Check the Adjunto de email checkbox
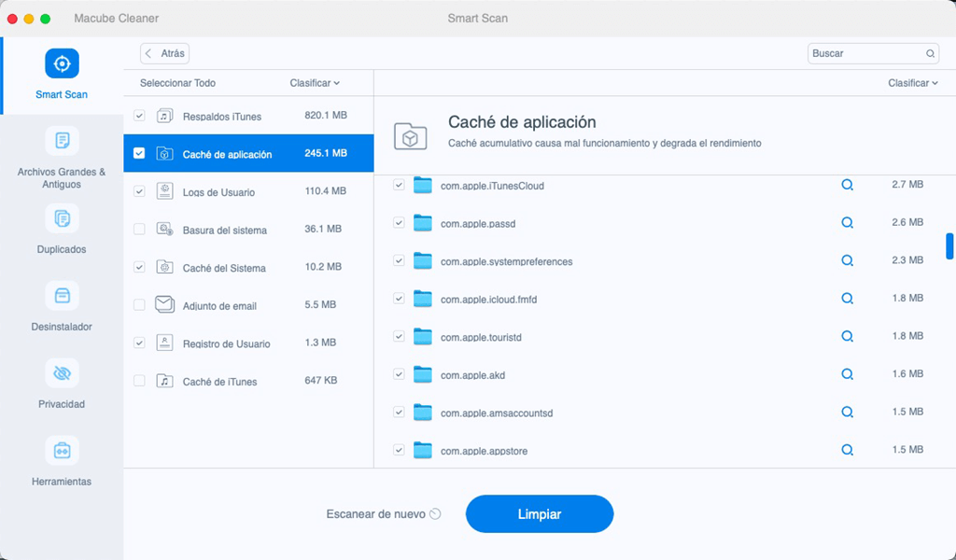This screenshot has height=560, width=956. point(140,304)
